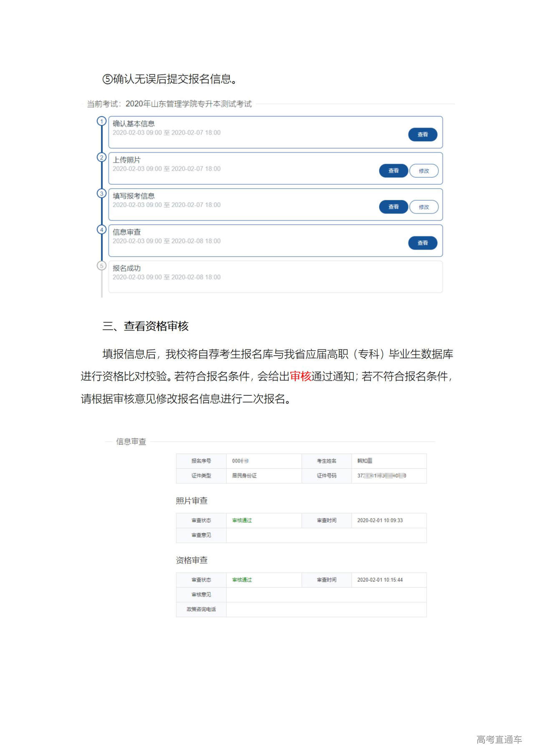Click the red 审核 text in paragraph
Viewport: 534px width, 756px height.
click(300, 377)
